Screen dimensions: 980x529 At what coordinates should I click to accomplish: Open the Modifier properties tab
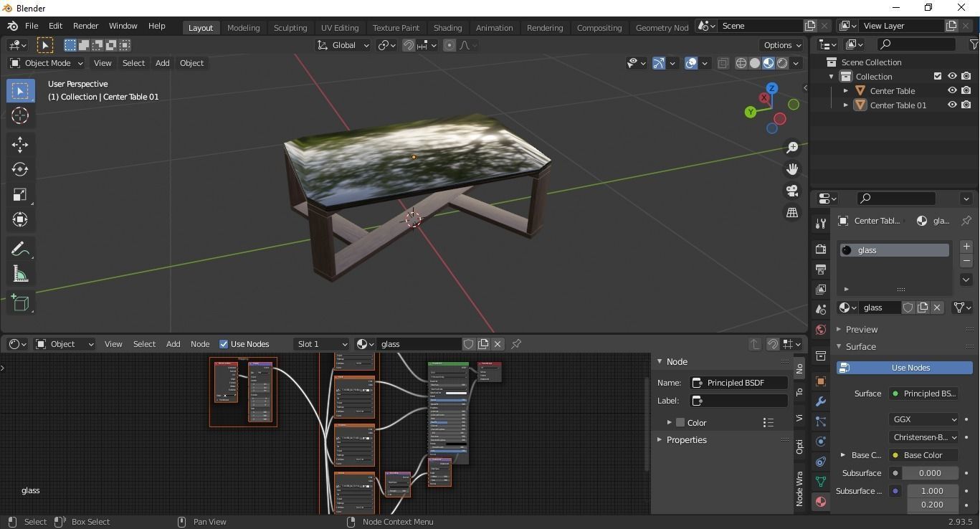click(x=821, y=401)
